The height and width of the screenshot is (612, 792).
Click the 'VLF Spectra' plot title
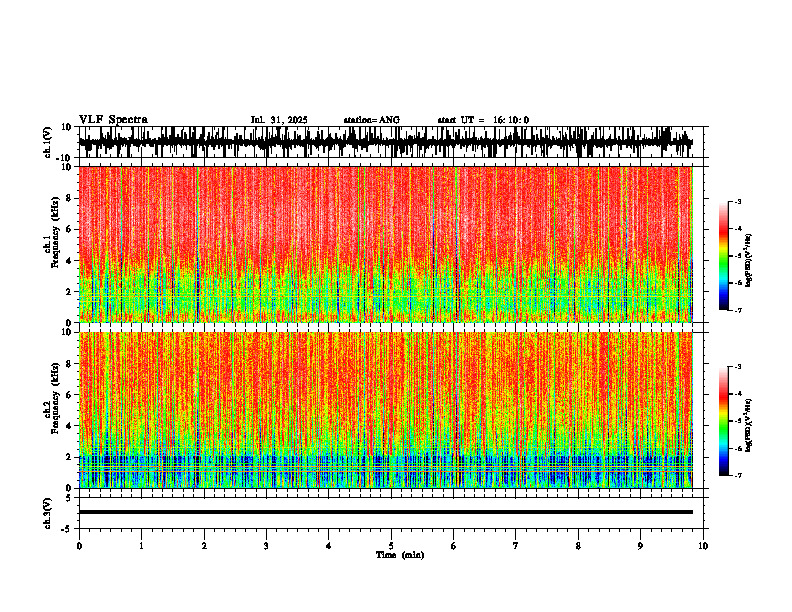(113, 120)
